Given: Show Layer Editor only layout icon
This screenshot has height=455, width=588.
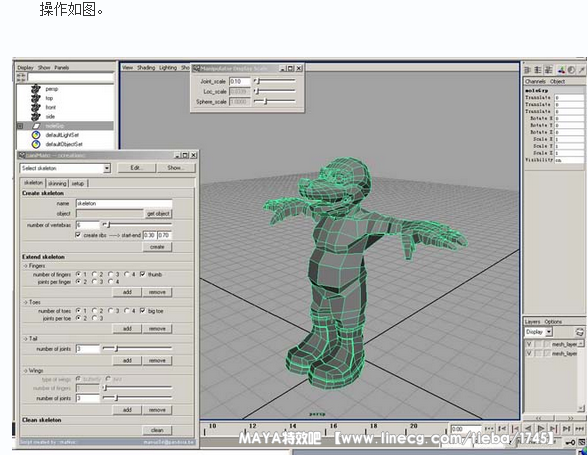Looking at the screenshot, I should pos(538,70).
